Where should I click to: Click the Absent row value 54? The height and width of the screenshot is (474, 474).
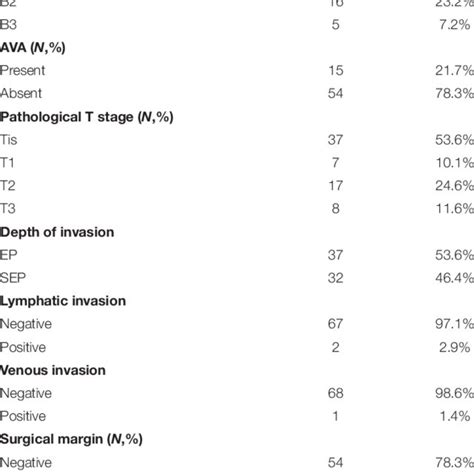click(335, 93)
